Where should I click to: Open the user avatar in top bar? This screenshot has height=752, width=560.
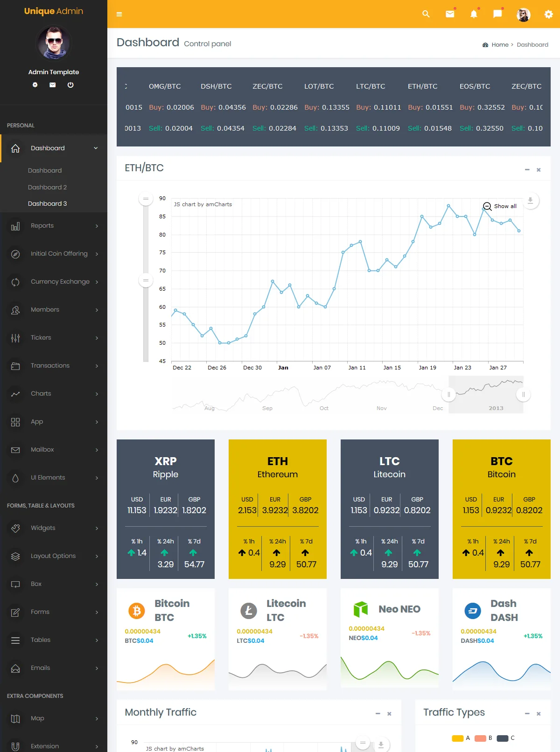pyautogui.click(x=523, y=14)
